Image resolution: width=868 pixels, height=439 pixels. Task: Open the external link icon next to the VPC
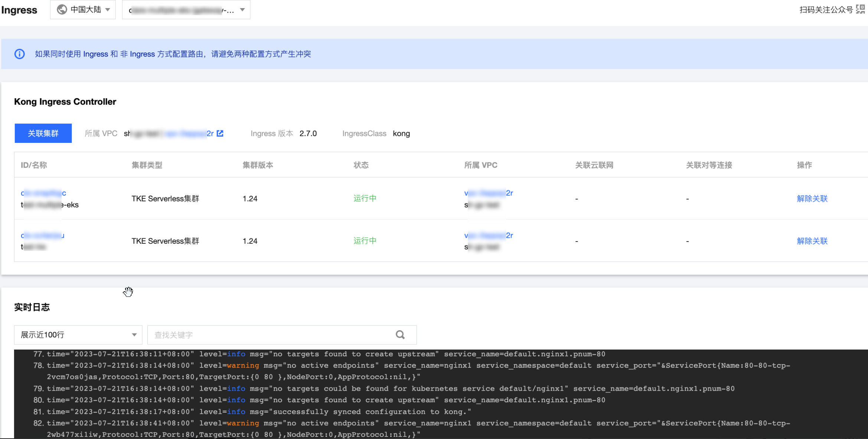coord(220,133)
